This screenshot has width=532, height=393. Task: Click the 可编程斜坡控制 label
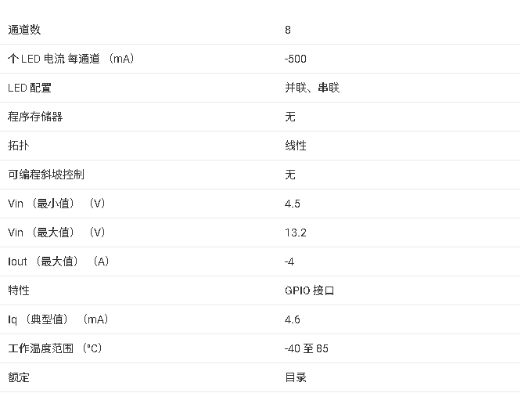pos(46,175)
